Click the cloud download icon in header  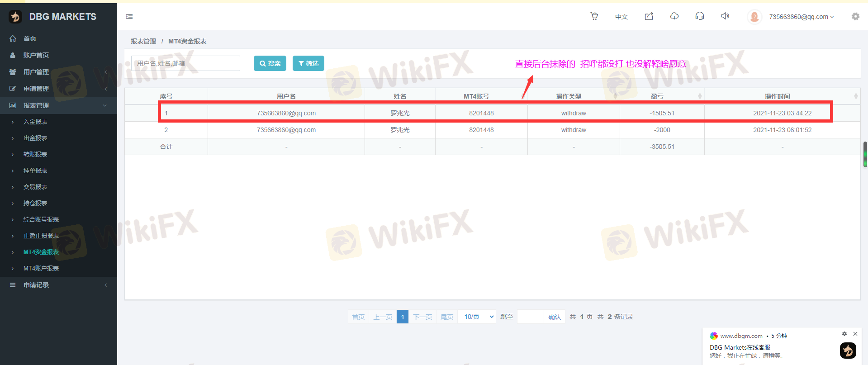tap(674, 16)
